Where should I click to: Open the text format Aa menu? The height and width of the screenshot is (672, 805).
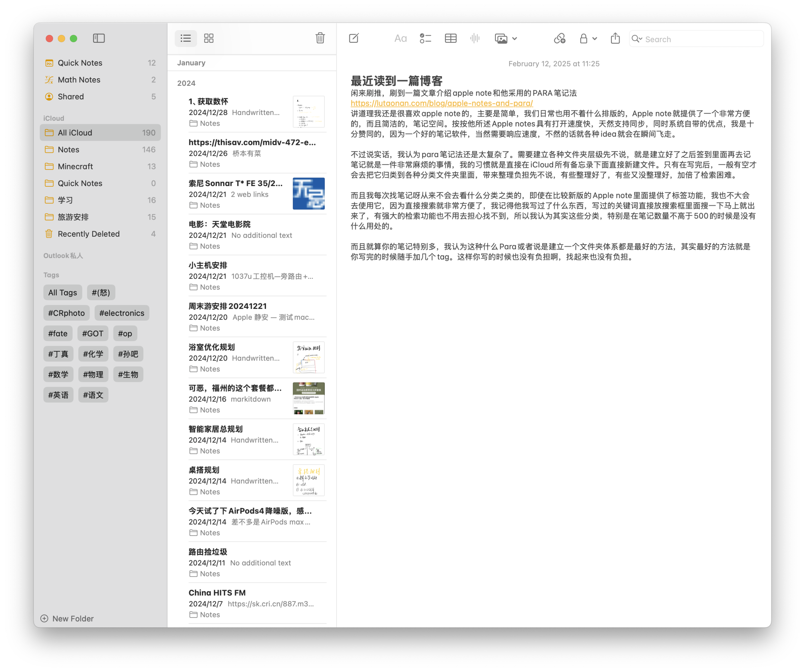[x=400, y=38]
